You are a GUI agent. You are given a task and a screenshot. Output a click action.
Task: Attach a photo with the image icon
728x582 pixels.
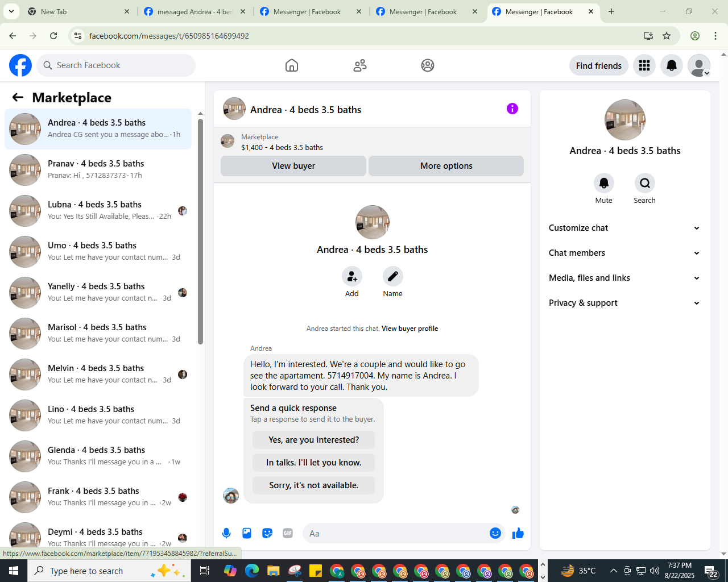(247, 533)
